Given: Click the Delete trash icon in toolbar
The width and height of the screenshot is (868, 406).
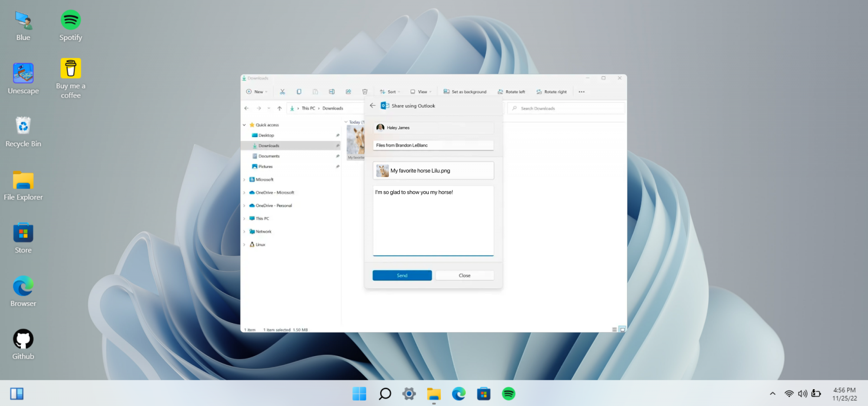Looking at the screenshot, I should click(365, 92).
